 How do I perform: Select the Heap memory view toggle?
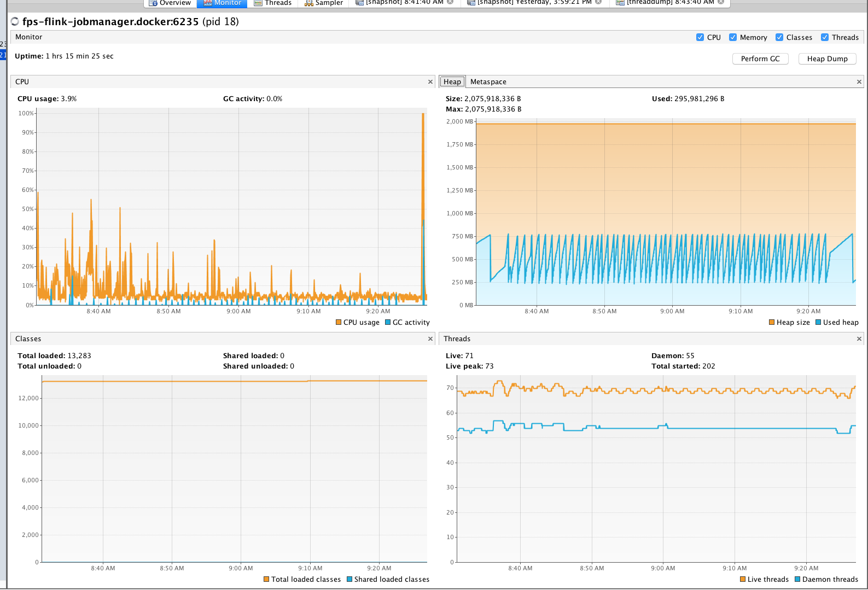point(452,81)
